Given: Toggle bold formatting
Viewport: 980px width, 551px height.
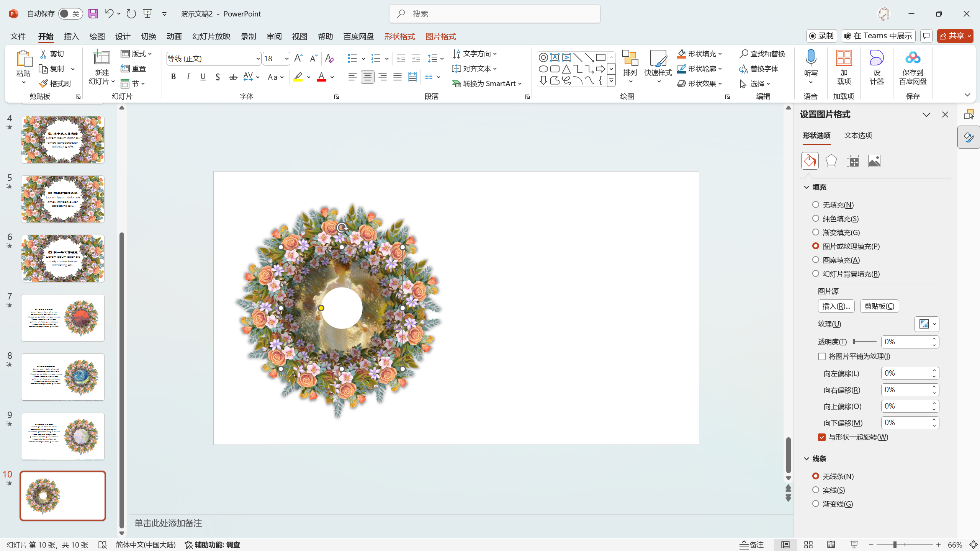Looking at the screenshot, I should (x=173, y=77).
